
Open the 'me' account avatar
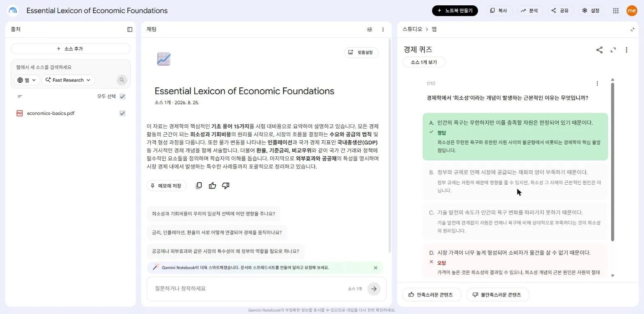[632, 11]
